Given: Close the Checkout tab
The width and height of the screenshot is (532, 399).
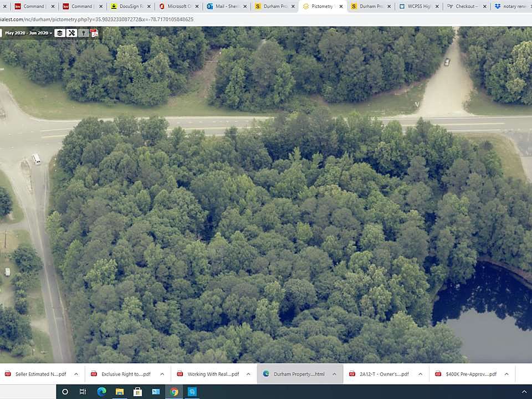Looking at the screenshot, I should [x=485, y=7].
